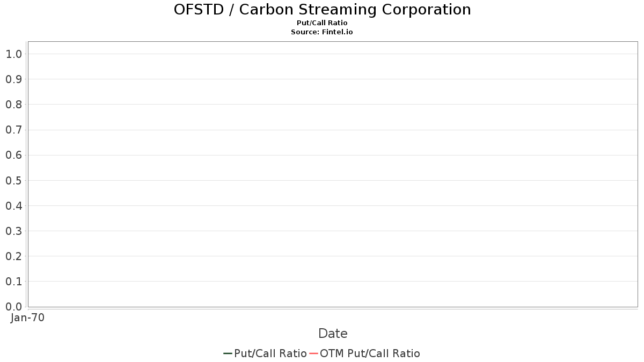Click the 0.4 y-axis tick label
This screenshot has width=644, height=362.
tap(13, 205)
